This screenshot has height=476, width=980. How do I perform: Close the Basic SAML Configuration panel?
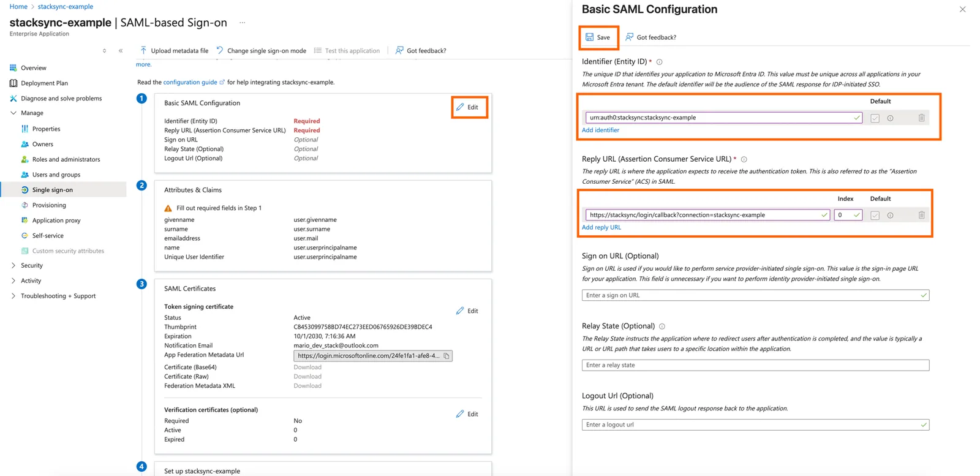pos(962,9)
